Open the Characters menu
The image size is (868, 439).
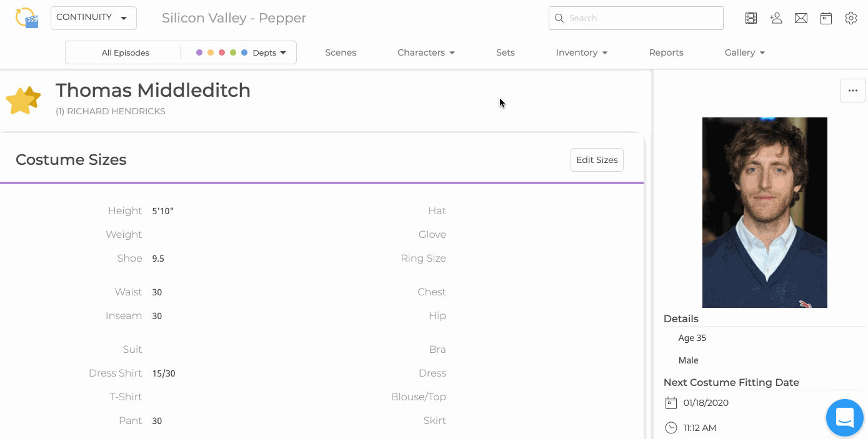(x=426, y=52)
